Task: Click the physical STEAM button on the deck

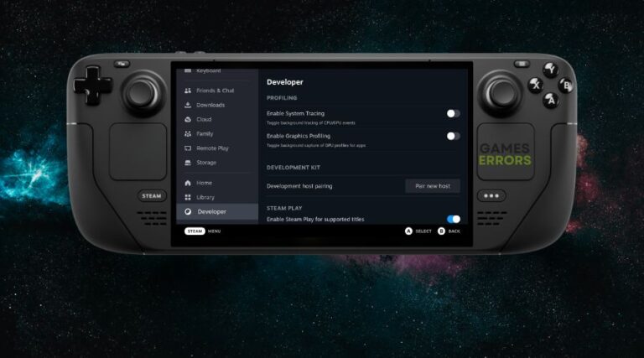Action: pyautogui.click(x=152, y=196)
